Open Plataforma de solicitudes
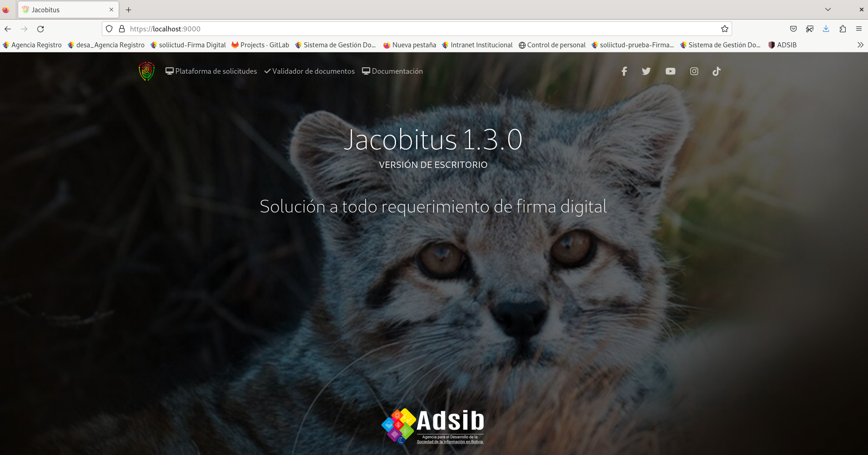The image size is (868, 455). click(x=211, y=71)
